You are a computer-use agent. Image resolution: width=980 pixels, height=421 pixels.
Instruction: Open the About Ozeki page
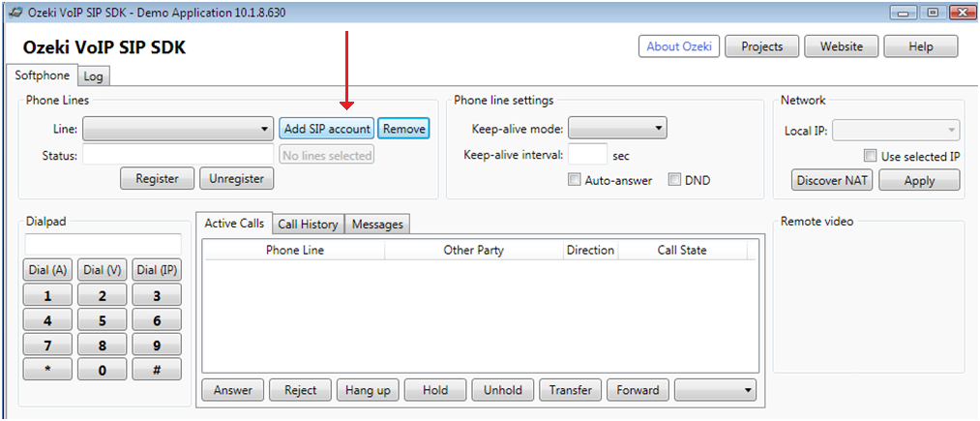pos(679,46)
